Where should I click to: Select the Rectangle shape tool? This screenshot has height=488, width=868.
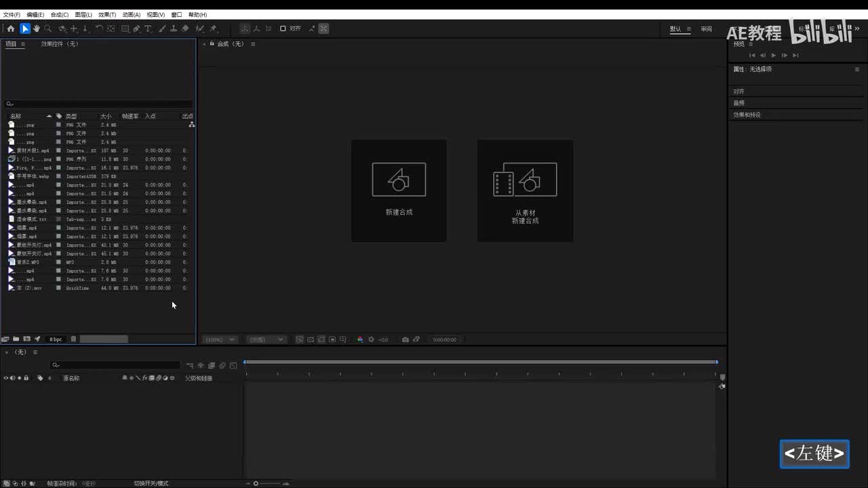[125, 28]
